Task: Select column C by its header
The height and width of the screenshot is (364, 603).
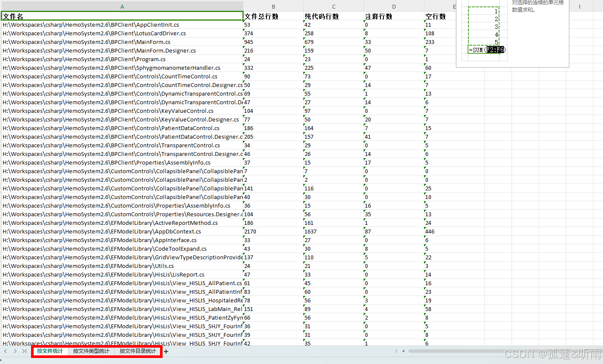Action: 334,6
